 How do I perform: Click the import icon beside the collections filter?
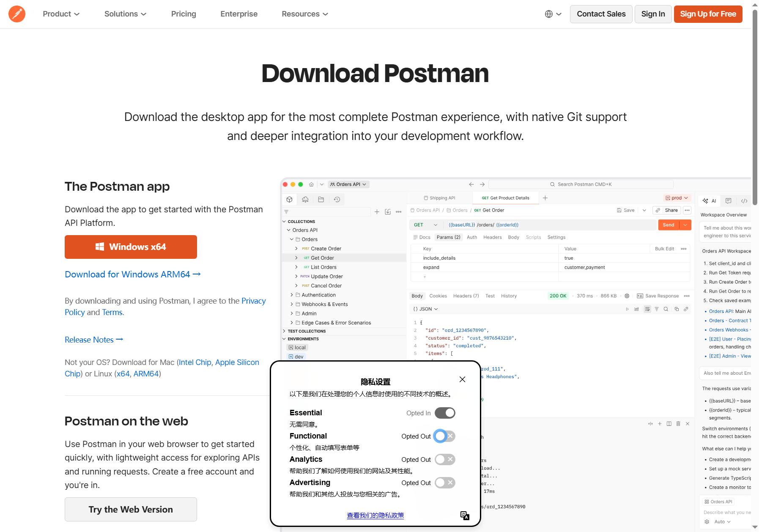(388, 212)
